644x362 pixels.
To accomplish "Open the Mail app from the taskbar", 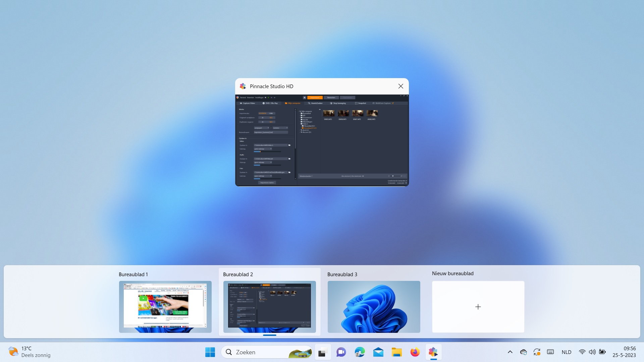I will coord(378,352).
